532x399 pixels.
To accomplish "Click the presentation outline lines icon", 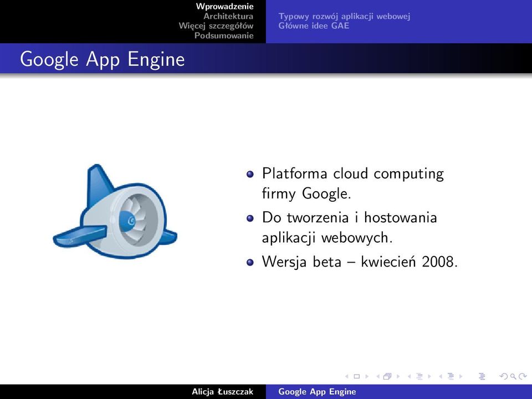I will 482,376.
